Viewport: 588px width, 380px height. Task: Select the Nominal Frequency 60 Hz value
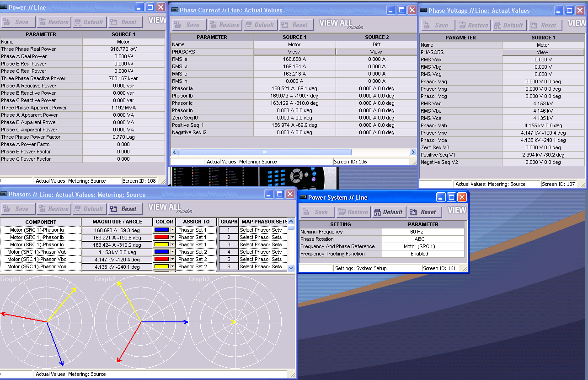423,232
